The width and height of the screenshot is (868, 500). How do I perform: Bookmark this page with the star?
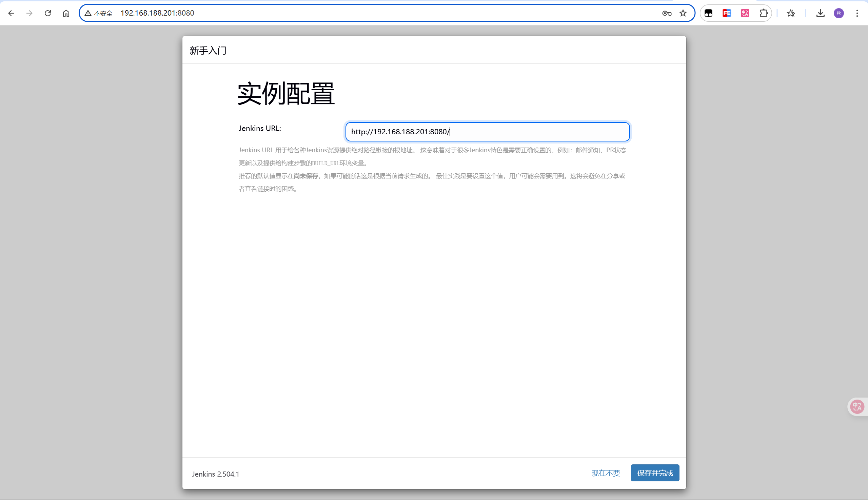pyautogui.click(x=683, y=13)
